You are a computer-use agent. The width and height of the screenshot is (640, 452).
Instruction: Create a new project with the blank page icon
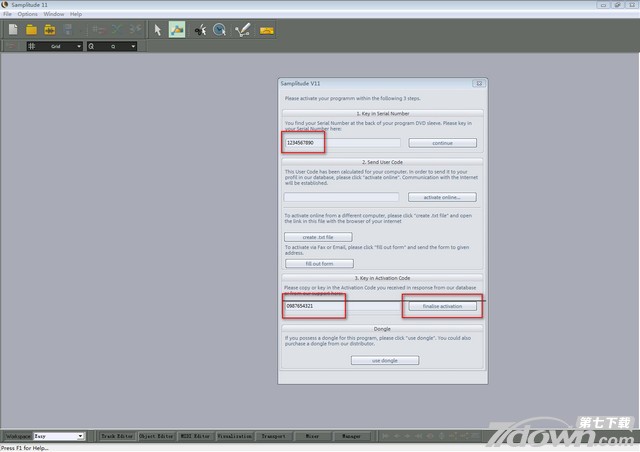pyautogui.click(x=13, y=30)
